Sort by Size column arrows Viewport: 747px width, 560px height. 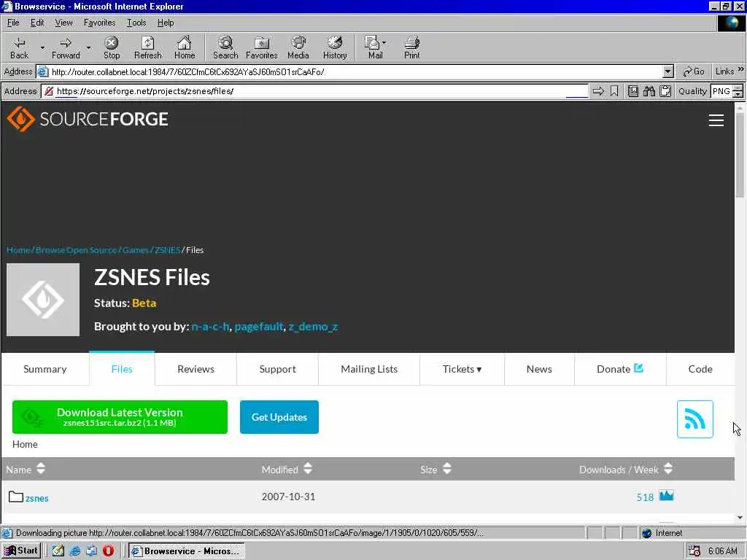(447, 469)
